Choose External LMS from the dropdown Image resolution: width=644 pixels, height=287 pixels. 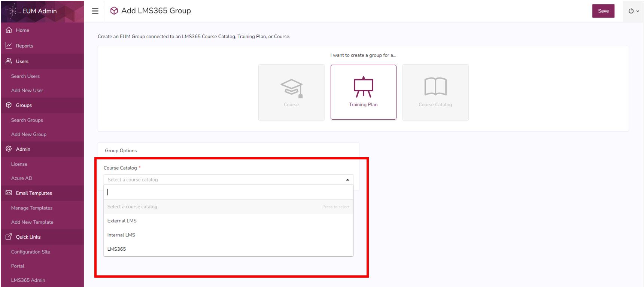[x=228, y=221]
